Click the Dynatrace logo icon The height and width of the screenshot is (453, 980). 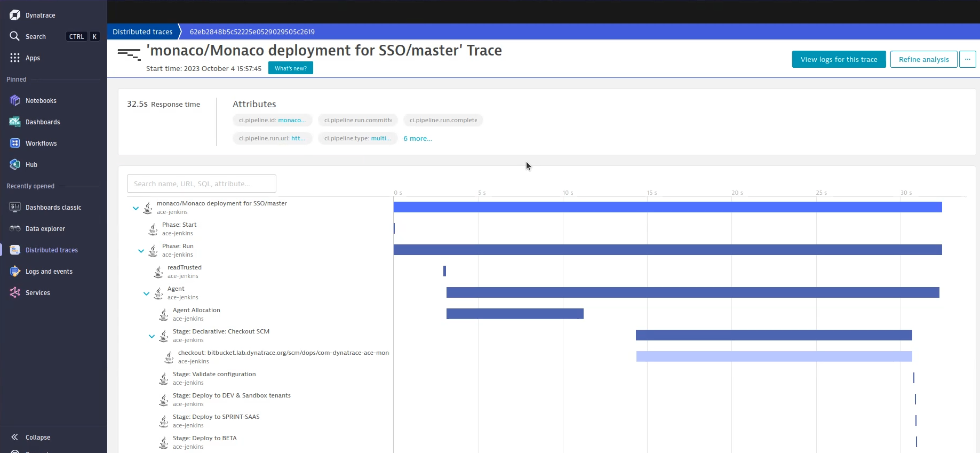(15, 15)
